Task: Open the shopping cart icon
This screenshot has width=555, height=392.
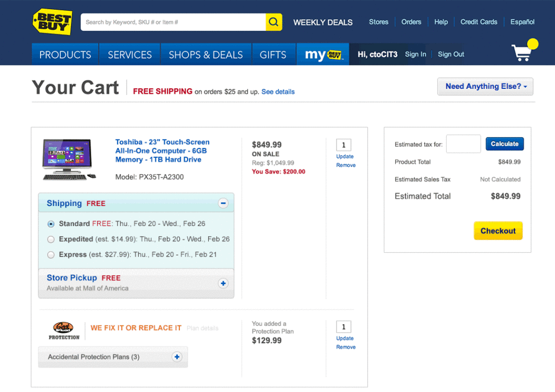Action: pyautogui.click(x=522, y=52)
